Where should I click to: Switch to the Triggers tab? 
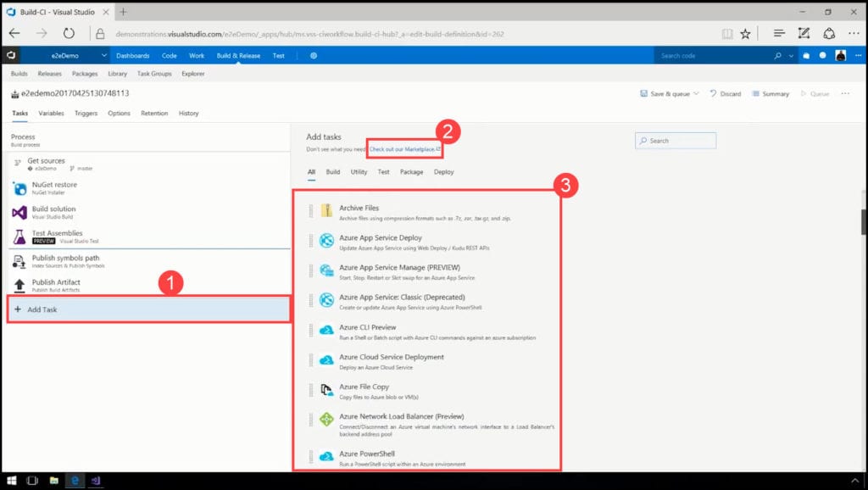[86, 113]
